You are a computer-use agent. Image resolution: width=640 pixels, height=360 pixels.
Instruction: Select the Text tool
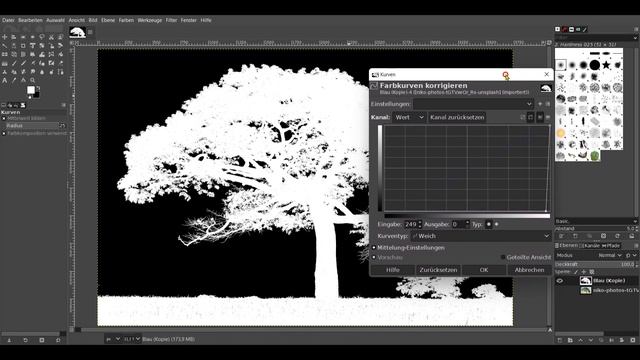tap(4, 80)
